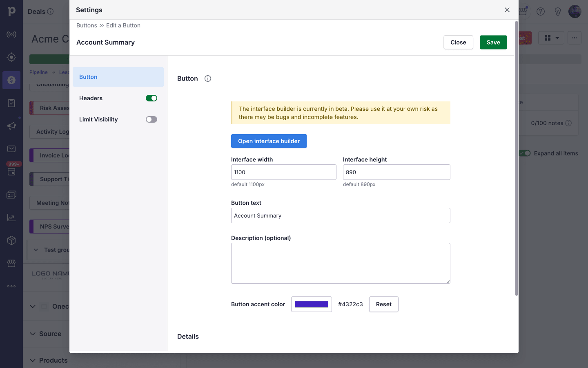This screenshot has height=368, width=588.
Task: Collapse the Test group chevron
Action: tap(36, 250)
